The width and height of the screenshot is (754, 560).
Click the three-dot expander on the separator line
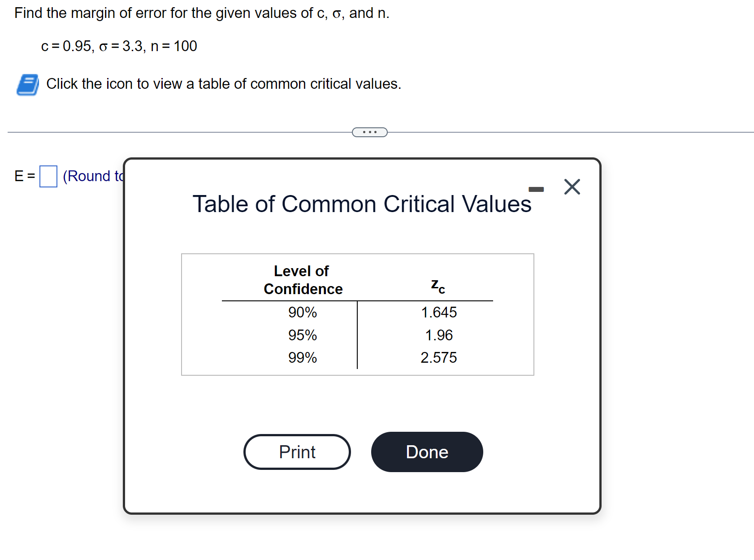(369, 131)
